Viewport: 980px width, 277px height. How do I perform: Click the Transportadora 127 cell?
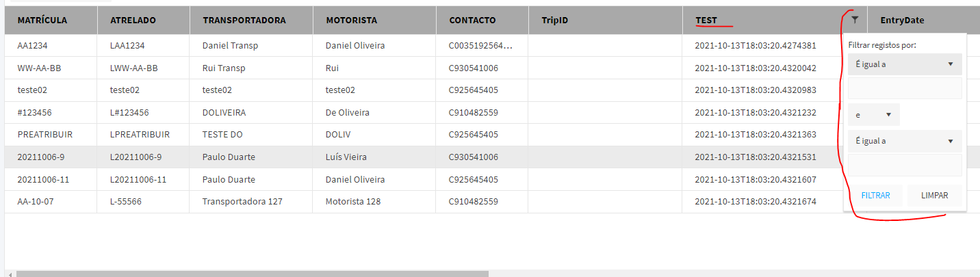tap(242, 202)
